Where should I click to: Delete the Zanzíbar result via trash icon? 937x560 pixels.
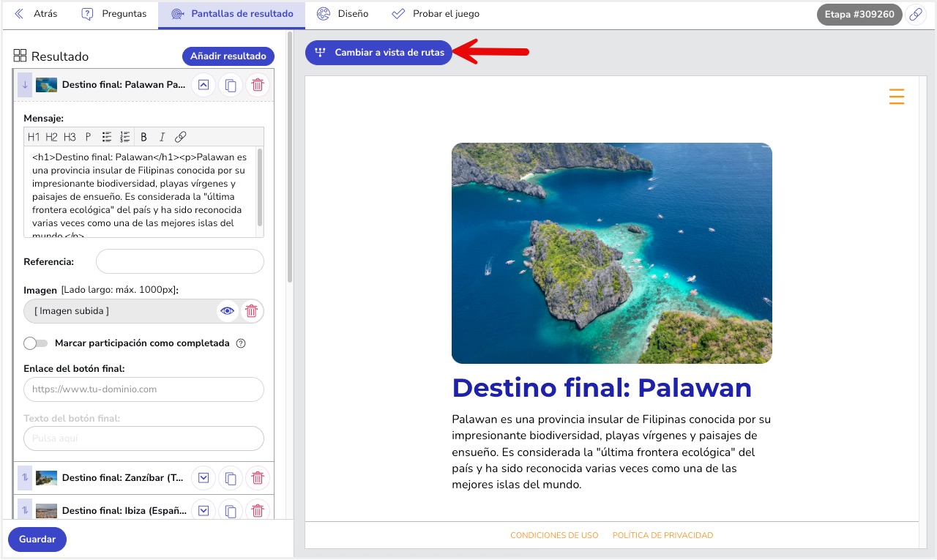tap(257, 477)
